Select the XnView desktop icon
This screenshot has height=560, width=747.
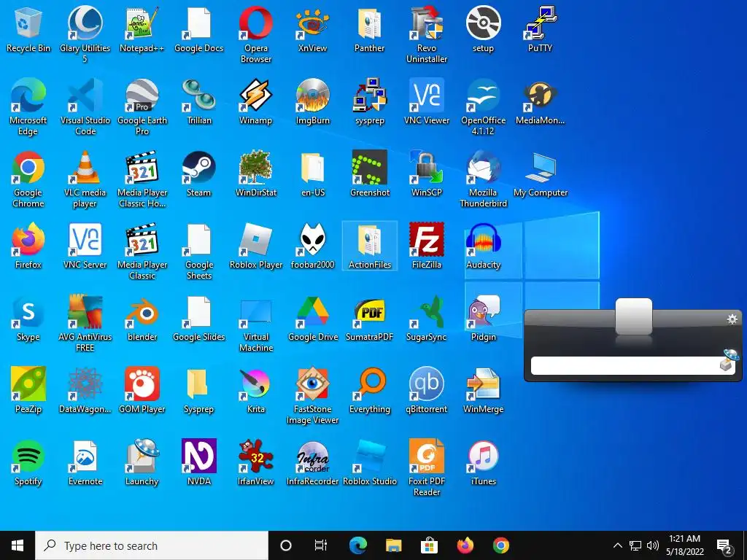(x=312, y=29)
